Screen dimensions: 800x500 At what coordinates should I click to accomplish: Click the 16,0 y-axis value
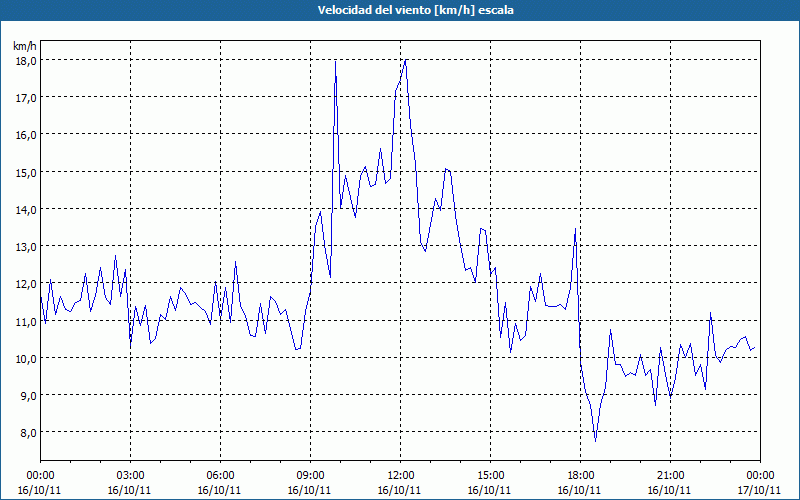pyautogui.click(x=25, y=135)
